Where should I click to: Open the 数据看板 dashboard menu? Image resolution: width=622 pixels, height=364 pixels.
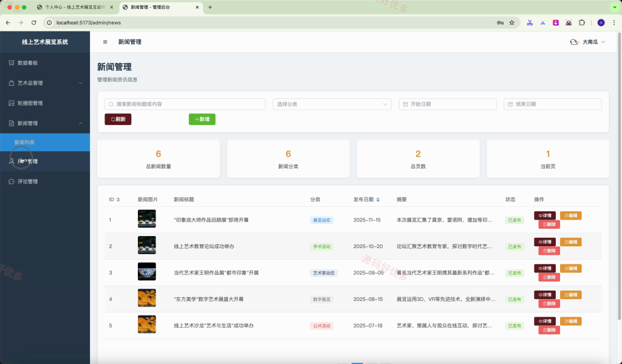click(45, 62)
